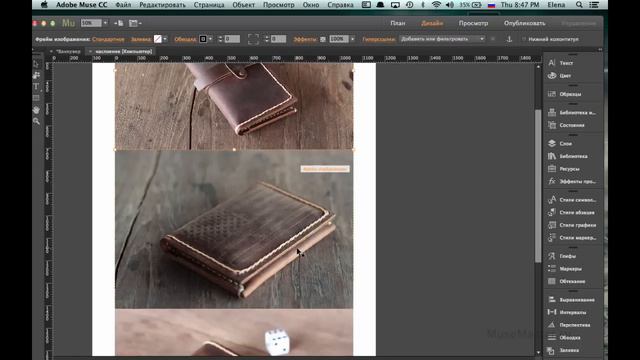Click the Эффекты link in control bar
The image size is (640, 360).
click(x=305, y=39)
